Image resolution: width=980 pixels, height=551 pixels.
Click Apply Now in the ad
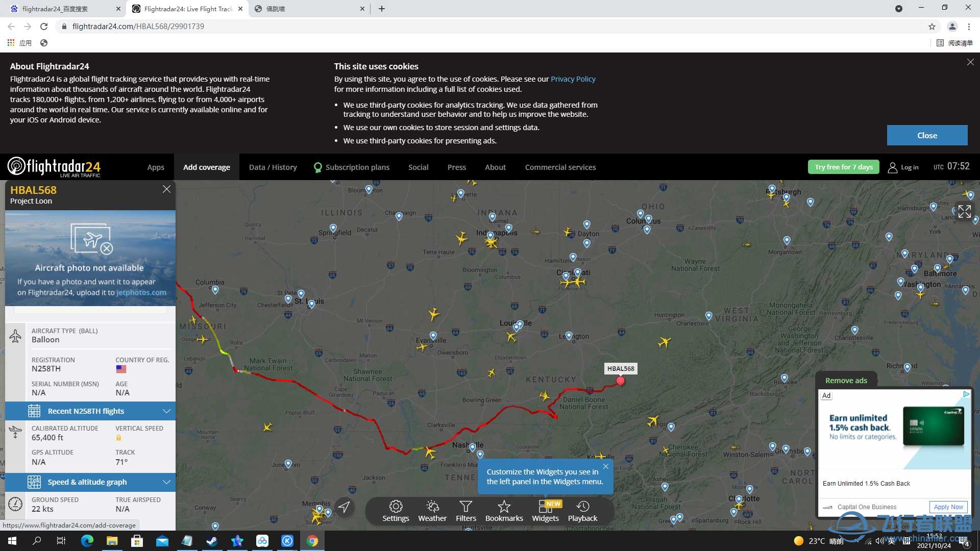948,507
